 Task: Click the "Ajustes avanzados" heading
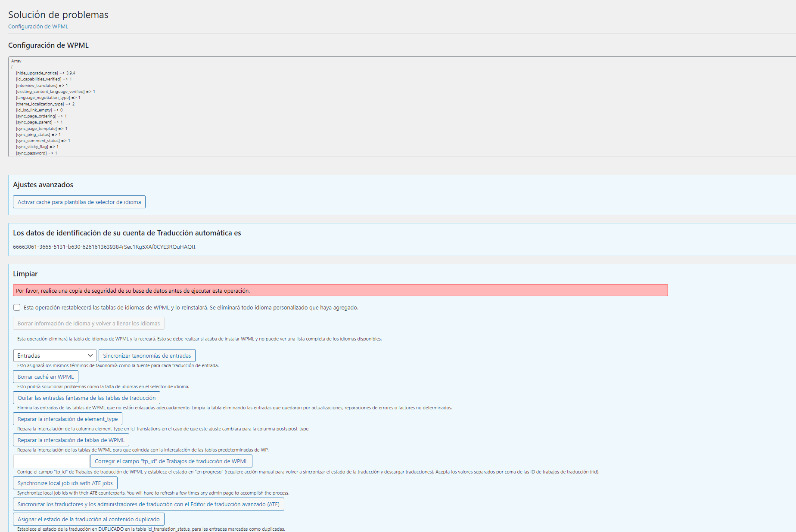click(43, 185)
